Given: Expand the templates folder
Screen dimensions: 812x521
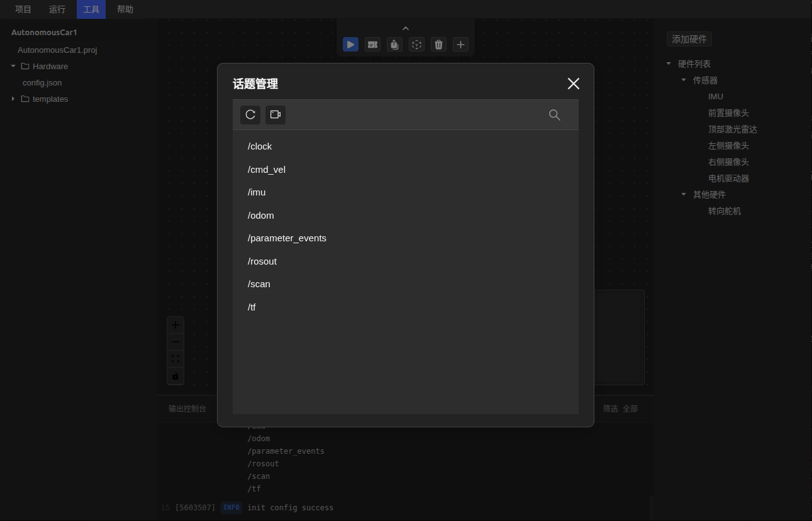Looking at the screenshot, I should 13,99.
